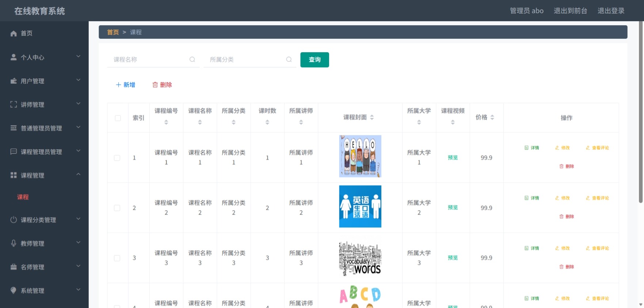Check the checkbox for row 1
The height and width of the screenshot is (308, 644).
coord(117,158)
